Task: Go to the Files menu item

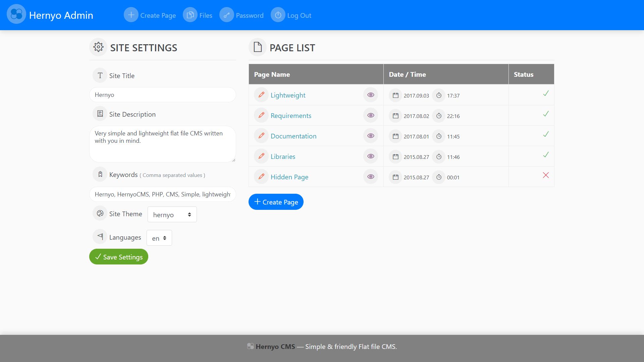Action: 206,15
